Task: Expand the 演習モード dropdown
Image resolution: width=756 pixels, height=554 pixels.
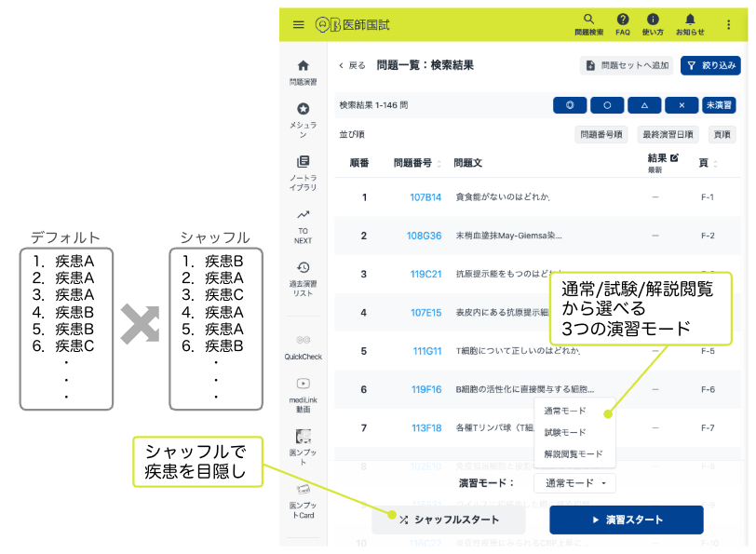Action: click(x=574, y=482)
